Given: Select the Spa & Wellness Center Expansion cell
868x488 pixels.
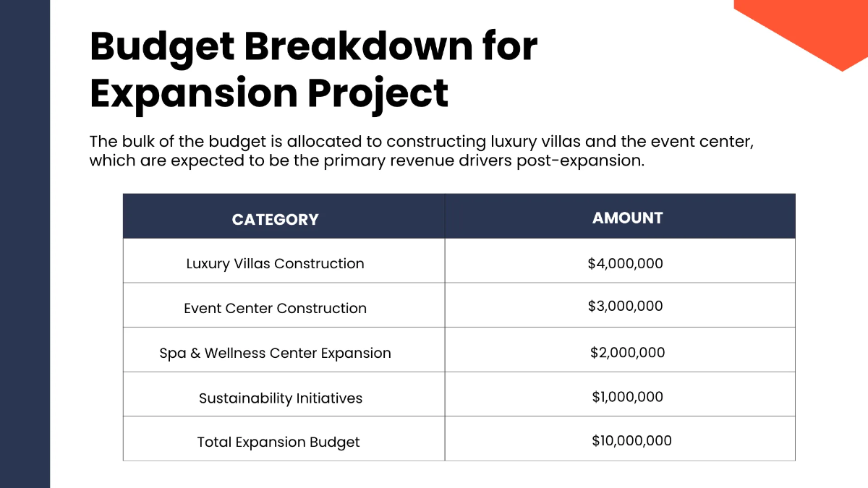Looking at the screenshot, I should coord(275,354).
